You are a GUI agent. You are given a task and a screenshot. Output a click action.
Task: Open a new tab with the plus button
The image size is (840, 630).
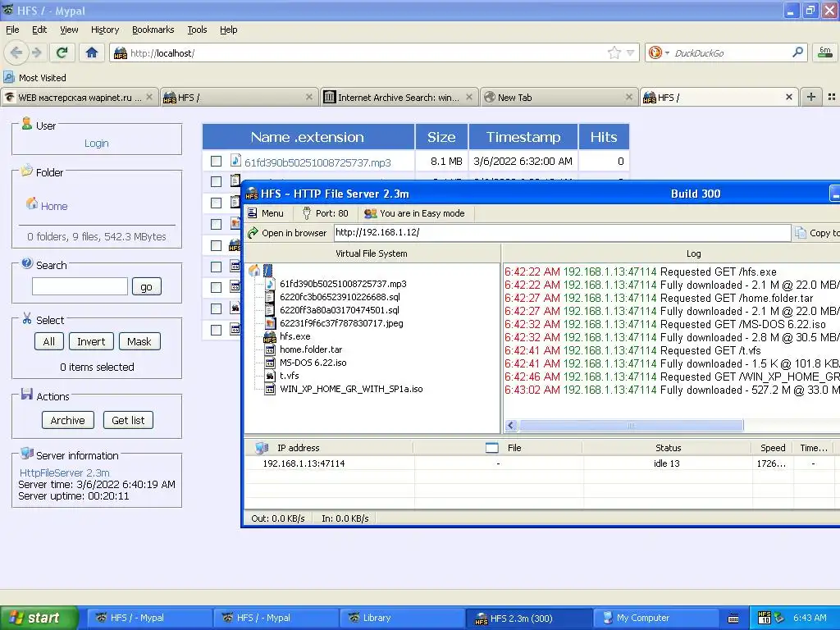click(x=811, y=97)
